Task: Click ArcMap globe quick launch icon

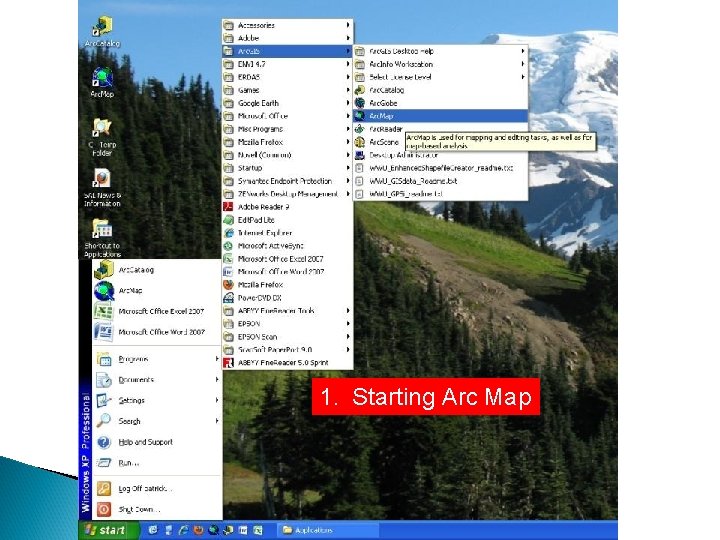Action: click(213, 530)
